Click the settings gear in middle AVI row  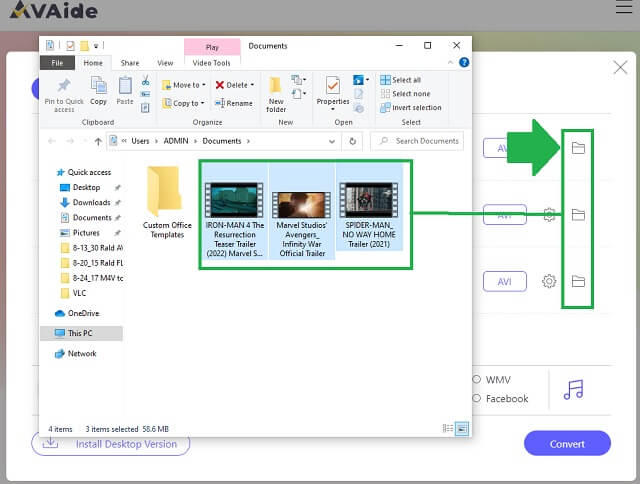point(549,215)
